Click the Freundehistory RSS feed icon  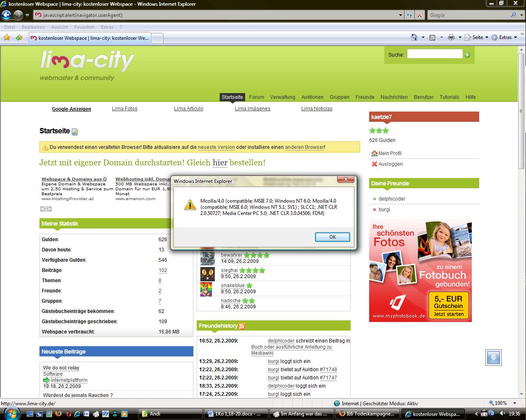pos(242,326)
